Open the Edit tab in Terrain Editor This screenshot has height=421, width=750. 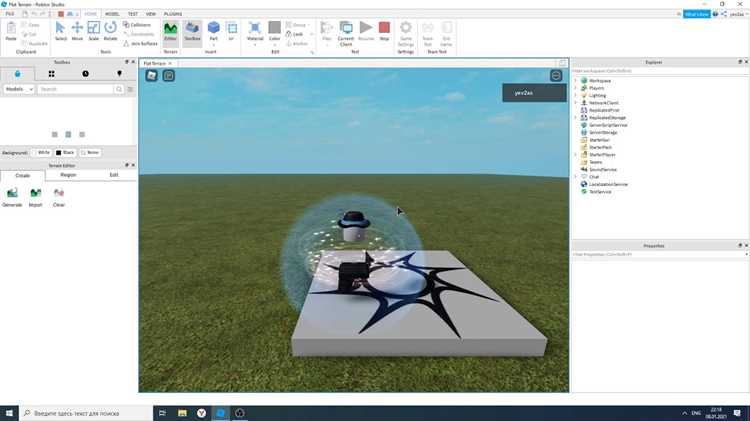[x=114, y=175]
